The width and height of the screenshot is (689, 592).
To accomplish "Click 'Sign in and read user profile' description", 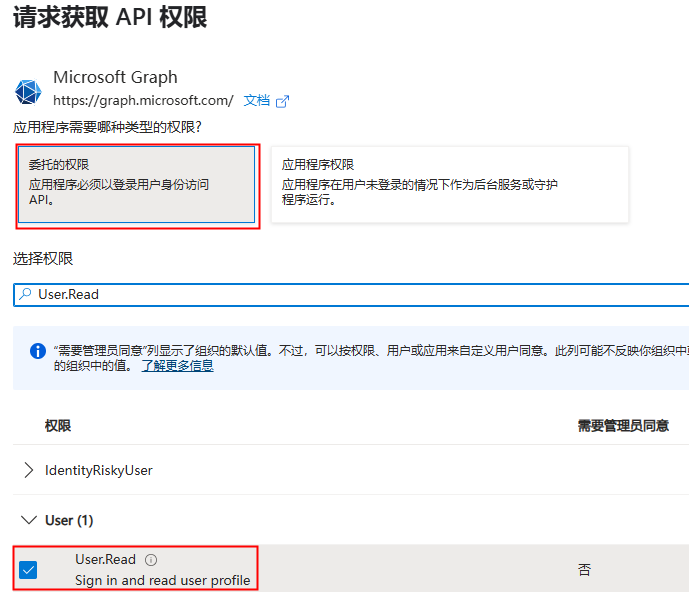I will [163, 580].
